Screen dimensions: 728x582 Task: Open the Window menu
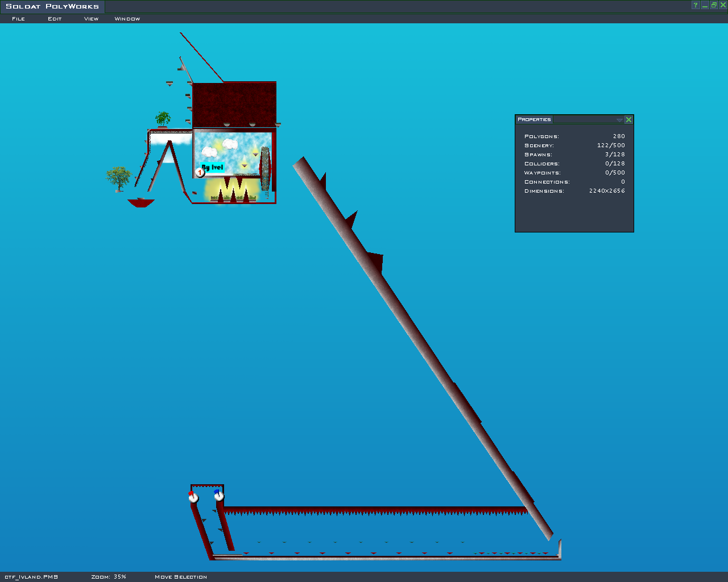pos(127,19)
